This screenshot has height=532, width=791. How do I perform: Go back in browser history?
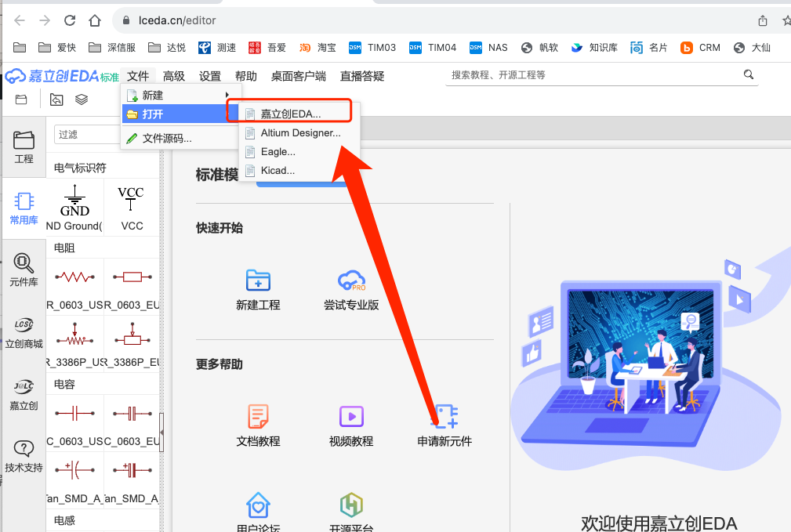pos(20,20)
